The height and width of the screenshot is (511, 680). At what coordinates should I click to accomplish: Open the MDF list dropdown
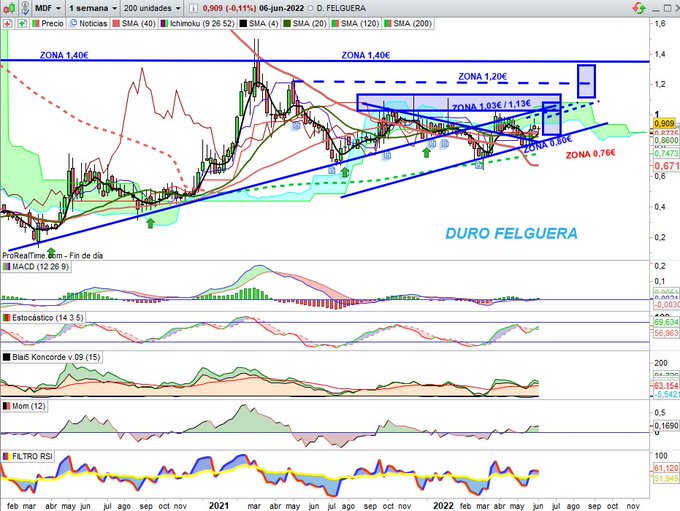coord(48,8)
